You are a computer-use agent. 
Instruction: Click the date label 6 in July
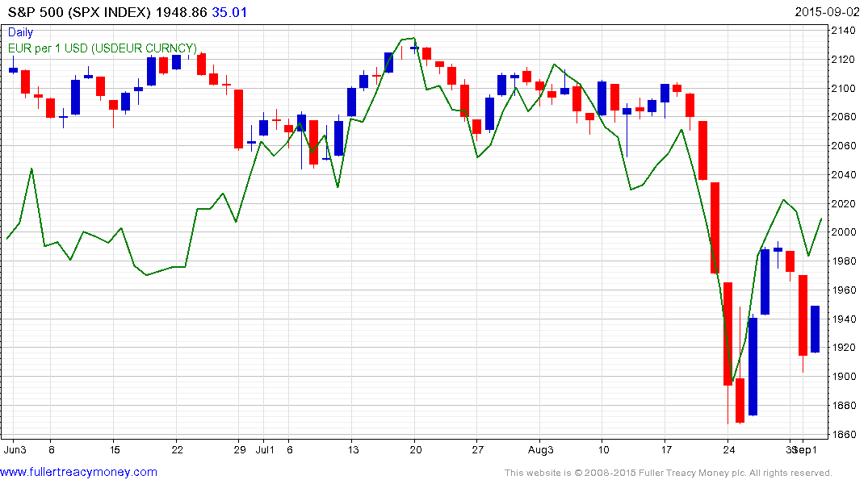tap(290, 449)
